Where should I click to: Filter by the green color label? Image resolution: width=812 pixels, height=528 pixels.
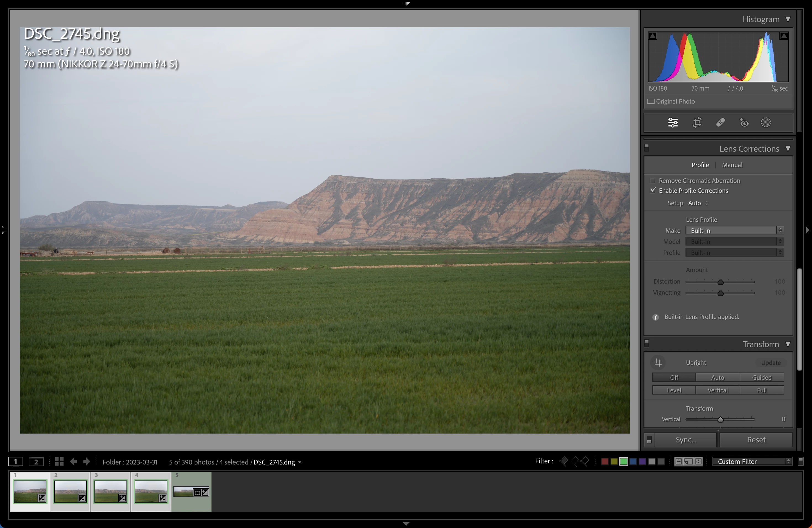tap(623, 461)
